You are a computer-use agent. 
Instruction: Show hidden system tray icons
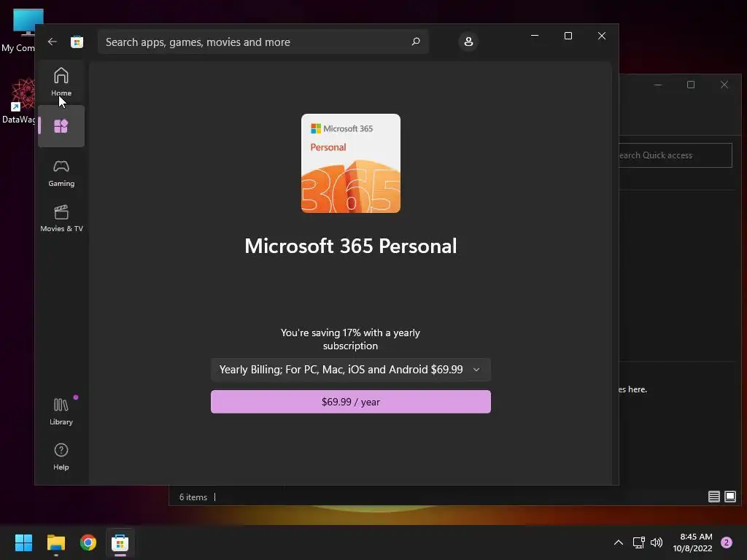619,542
